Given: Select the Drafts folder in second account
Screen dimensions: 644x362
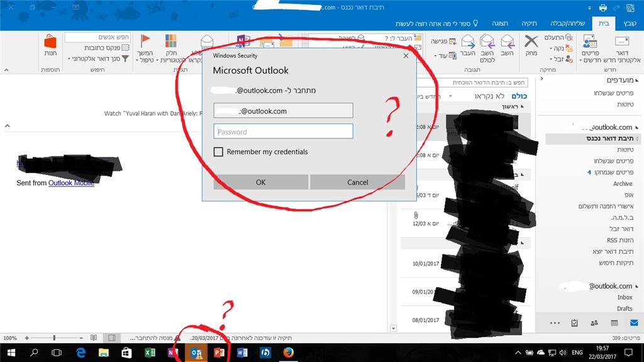Looking at the screenshot, I should [x=625, y=308].
